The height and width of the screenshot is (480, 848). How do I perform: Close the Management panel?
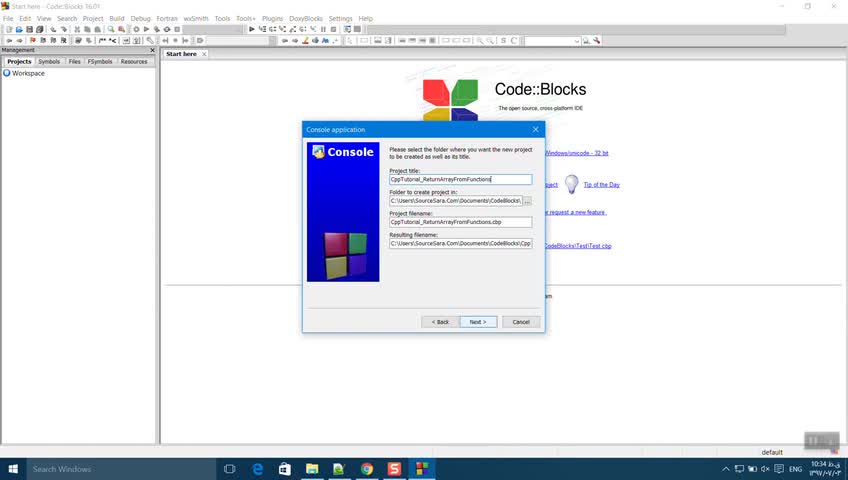pos(152,50)
